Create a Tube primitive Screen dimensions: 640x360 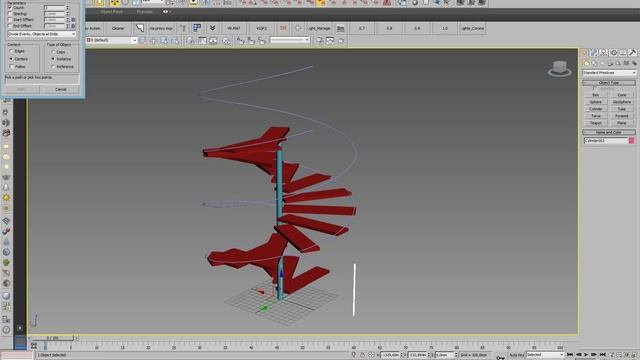pos(622,109)
